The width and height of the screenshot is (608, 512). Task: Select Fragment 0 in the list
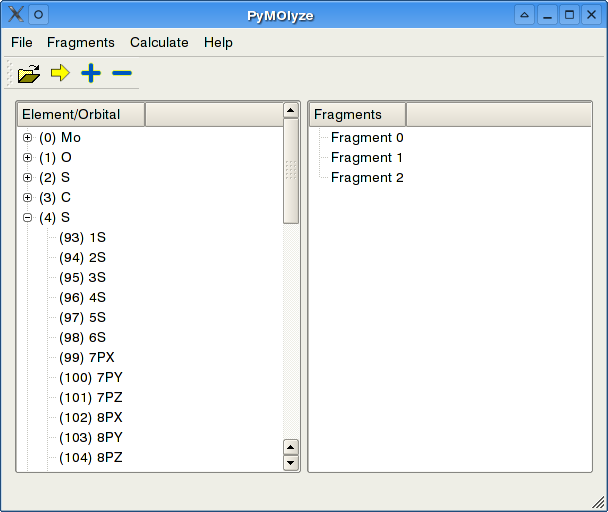click(367, 138)
